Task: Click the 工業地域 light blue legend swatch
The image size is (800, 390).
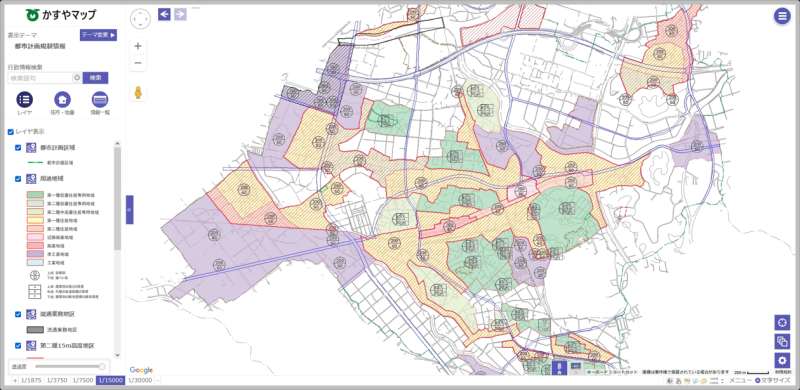Action: [x=35, y=262]
